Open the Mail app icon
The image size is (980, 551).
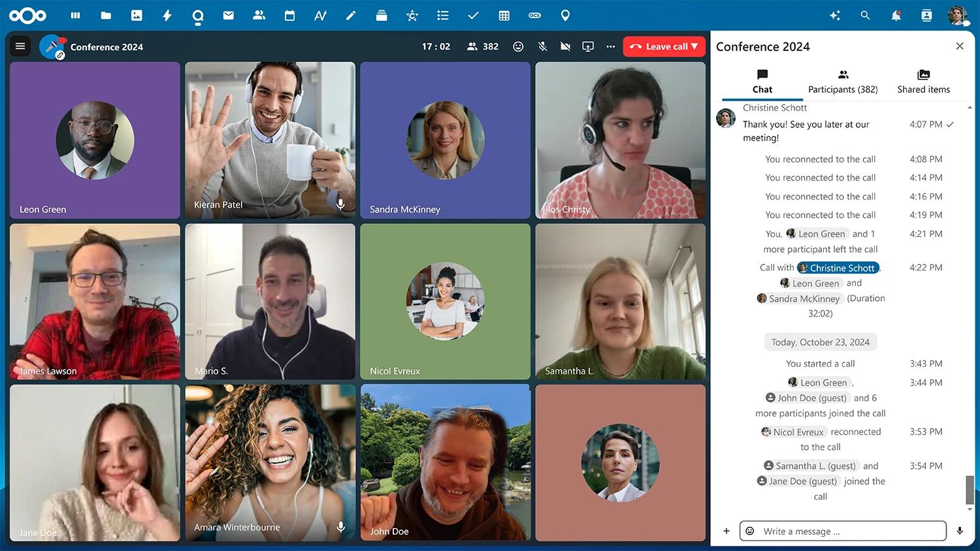(228, 15)
